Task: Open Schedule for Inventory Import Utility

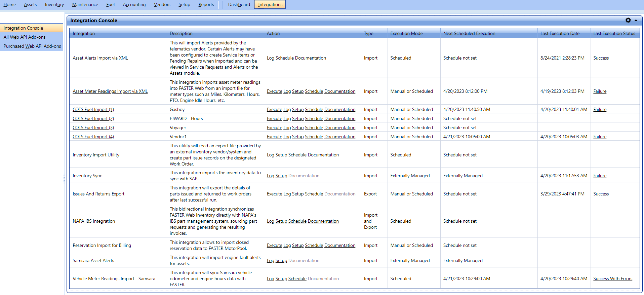Action: [297, 155]
